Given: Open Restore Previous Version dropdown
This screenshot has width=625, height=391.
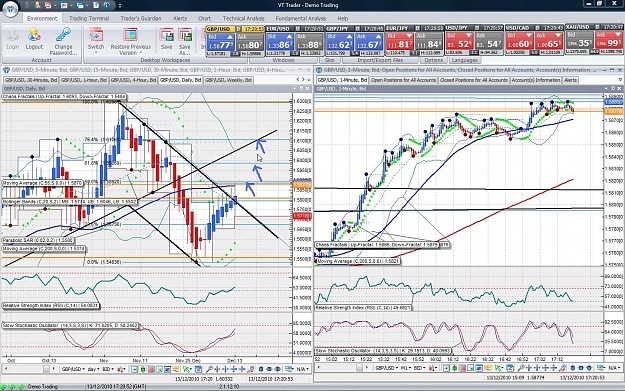Looking at the screenshot, I should pos(130,41).
